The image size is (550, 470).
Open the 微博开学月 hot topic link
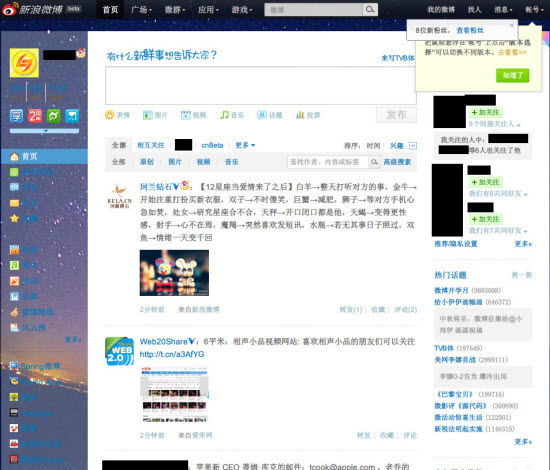(451, 290)
